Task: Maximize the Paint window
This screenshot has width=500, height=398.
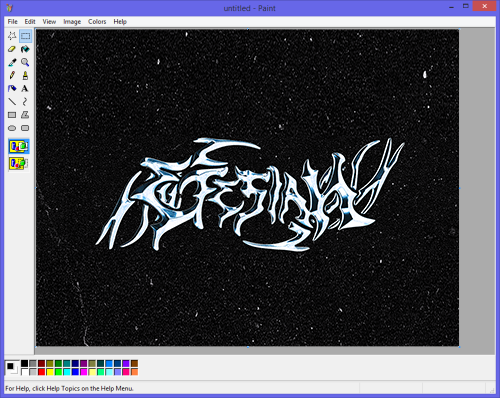Action: [x=466, y=6]
